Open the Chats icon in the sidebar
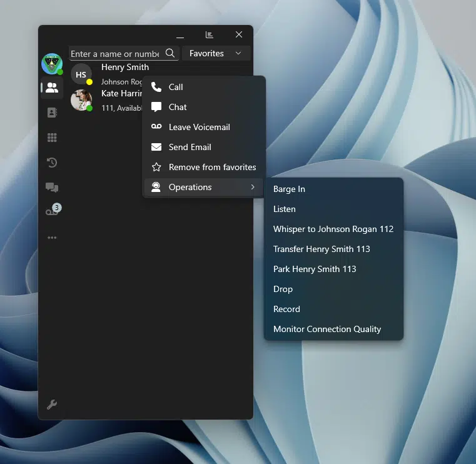Screen dimensions: 476x464 tap(52, 187)
